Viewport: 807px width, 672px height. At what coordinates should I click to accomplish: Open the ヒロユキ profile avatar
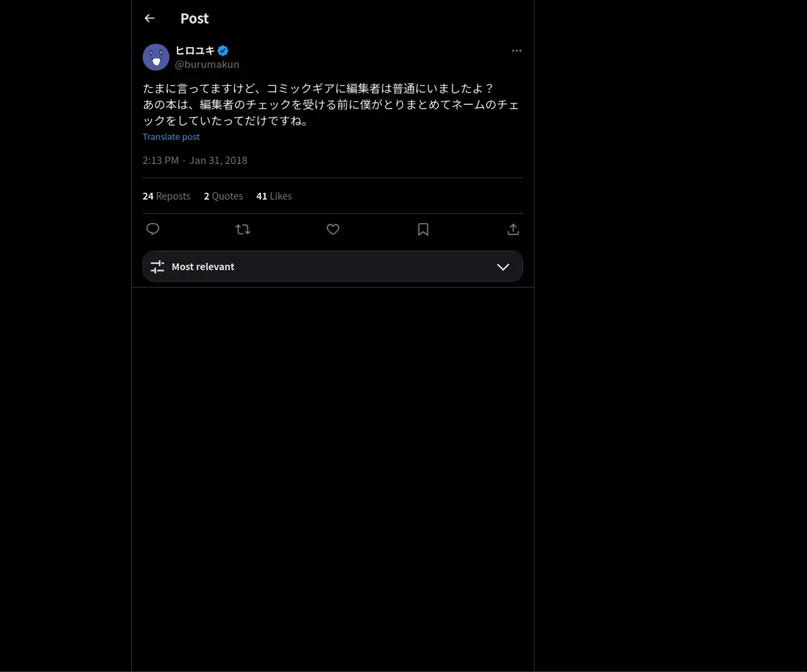[156, 57]
